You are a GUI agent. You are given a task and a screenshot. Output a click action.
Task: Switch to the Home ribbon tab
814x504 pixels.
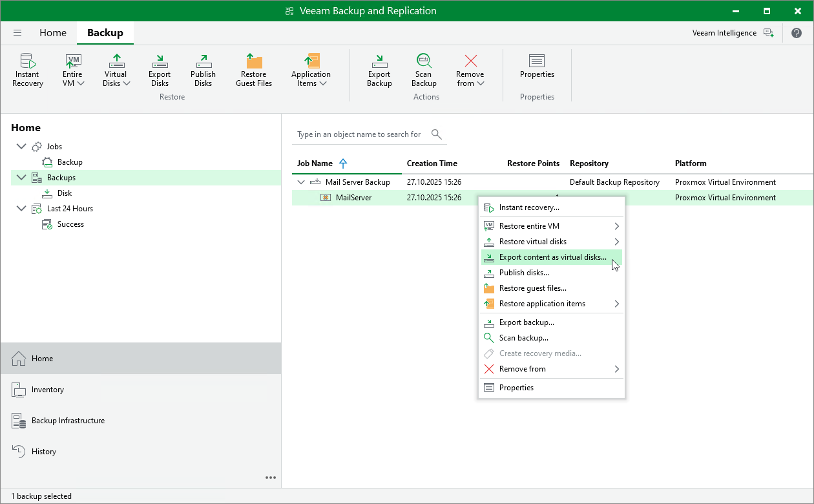point(53,33)
